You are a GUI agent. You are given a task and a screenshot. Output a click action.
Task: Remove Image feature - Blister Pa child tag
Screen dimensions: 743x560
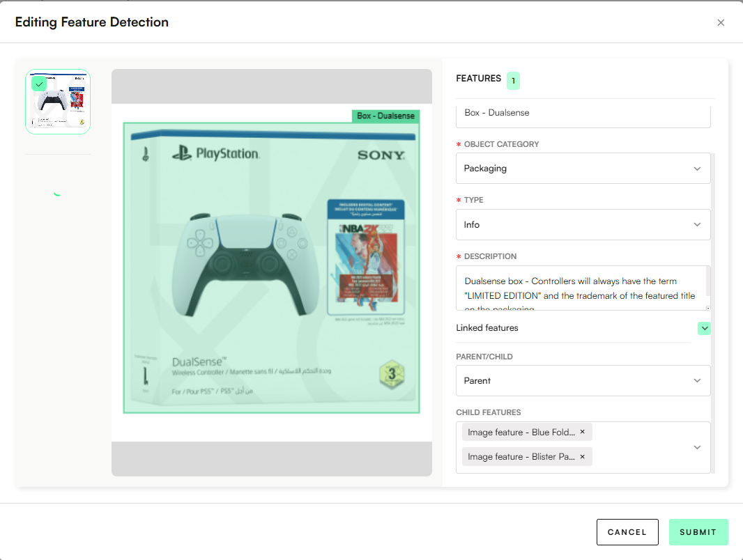[x=583, y=456]
